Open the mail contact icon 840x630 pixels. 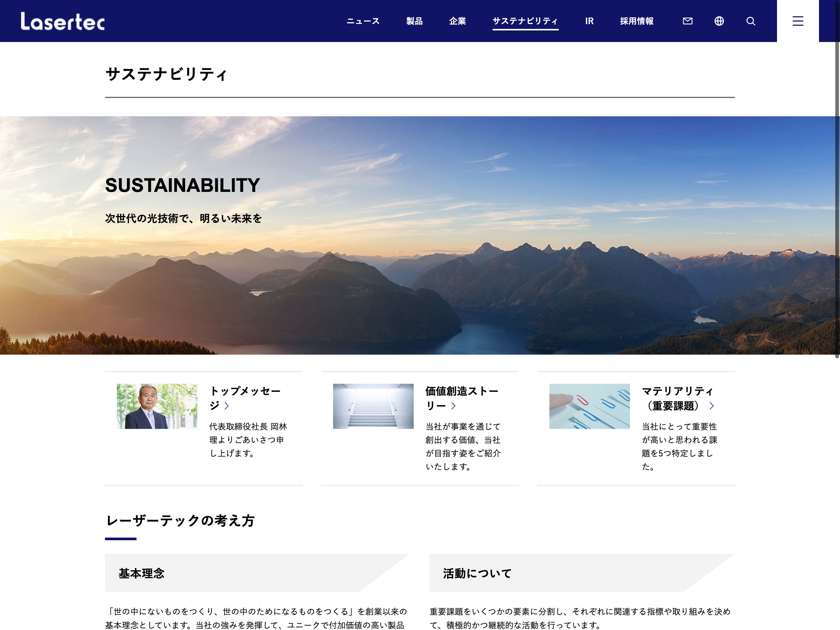[687, 21]
